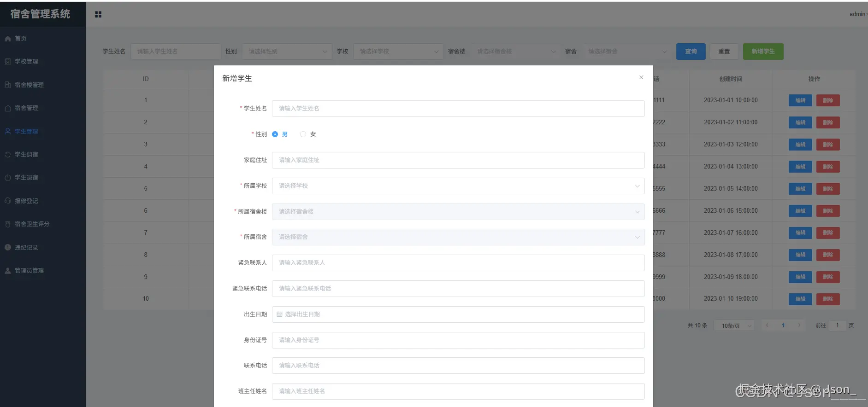Open the 10条/页 page size dropdown
Viewport: 868px width, 407px height.
click(x=734, y=326)
